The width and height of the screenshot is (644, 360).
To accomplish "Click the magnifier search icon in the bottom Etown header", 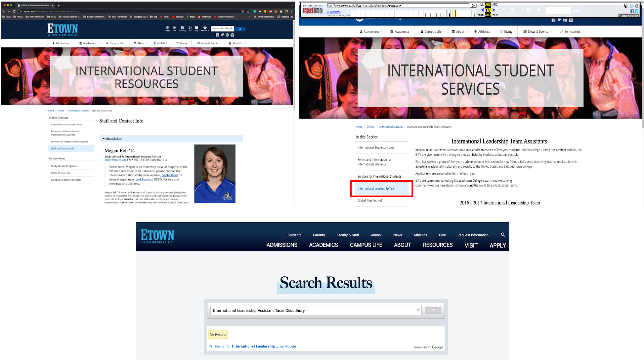I will pyautogui.click(x=503, y=235).
